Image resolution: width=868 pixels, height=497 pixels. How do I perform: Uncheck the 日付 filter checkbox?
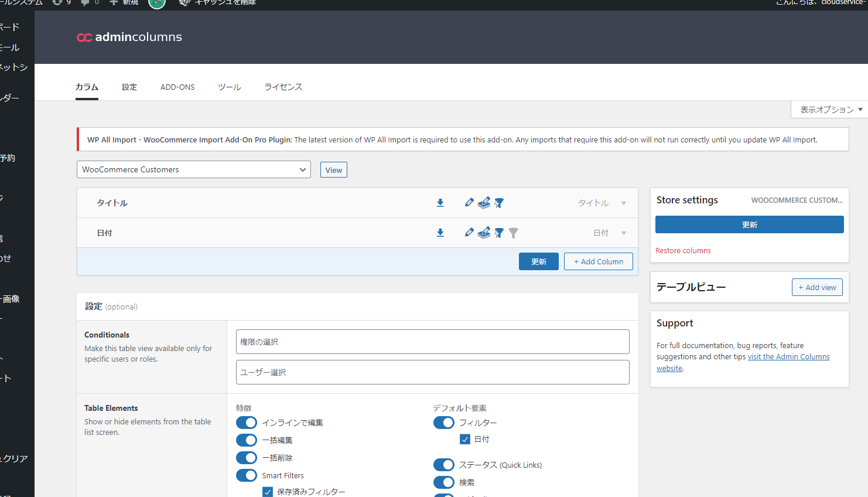(x=465, y=439)
